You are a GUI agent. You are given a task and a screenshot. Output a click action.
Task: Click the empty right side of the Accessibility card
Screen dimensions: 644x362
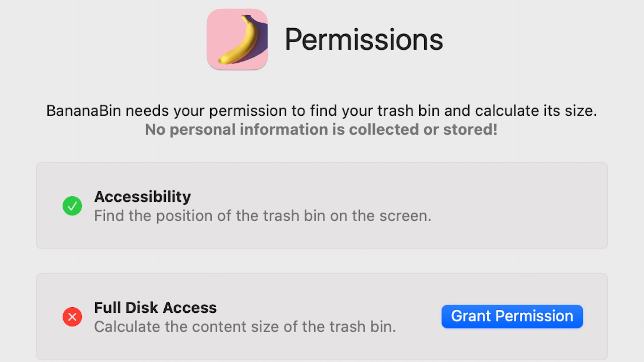click(x=520, y=206)
